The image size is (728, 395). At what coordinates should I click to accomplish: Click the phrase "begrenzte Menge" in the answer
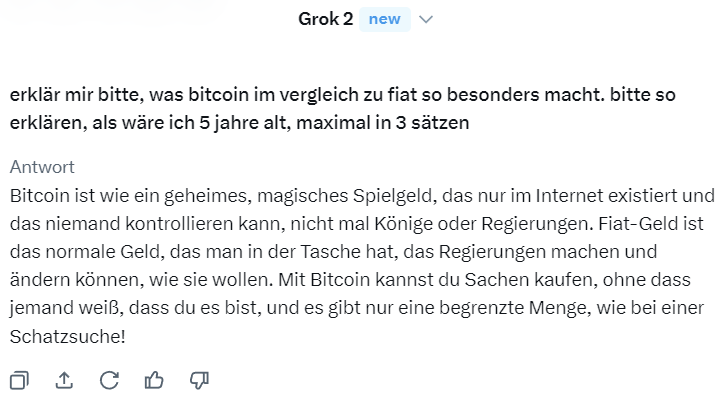[x=515, y=308]
